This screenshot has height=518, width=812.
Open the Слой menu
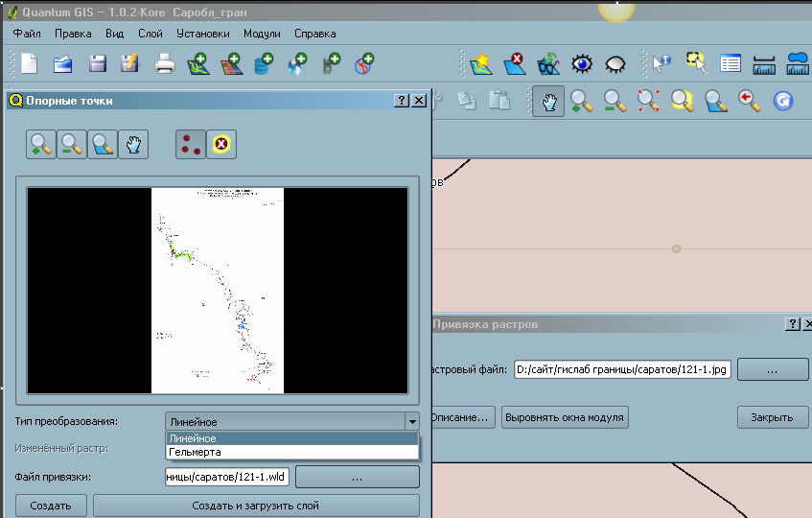pos(151,33)
